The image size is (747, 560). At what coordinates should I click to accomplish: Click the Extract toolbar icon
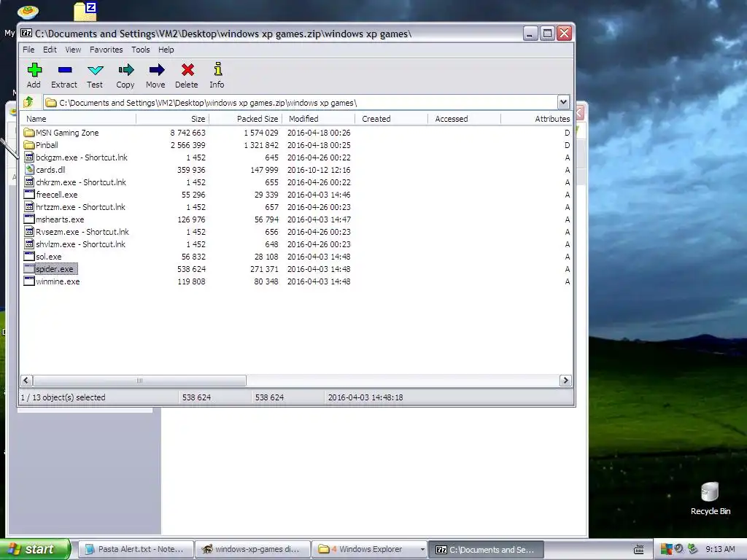(64, 70)
